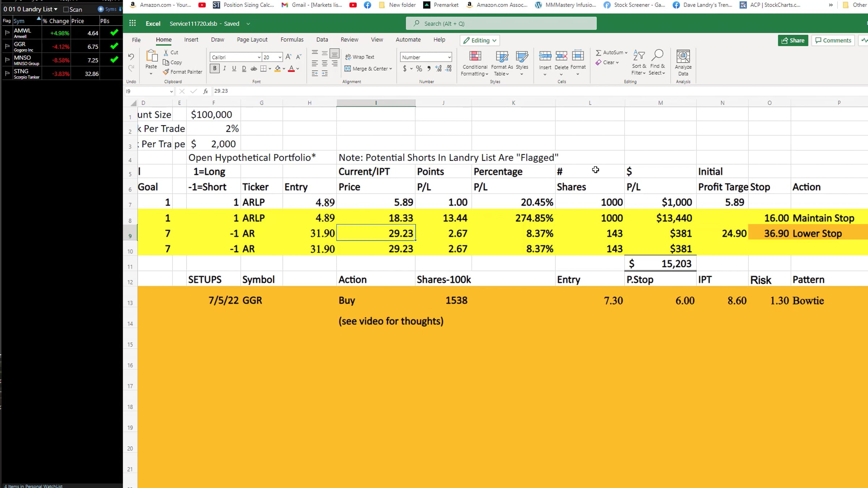Switch to the Page Layout tab
The height and width of the screenshot is (488, 868).
coord(252,40)
